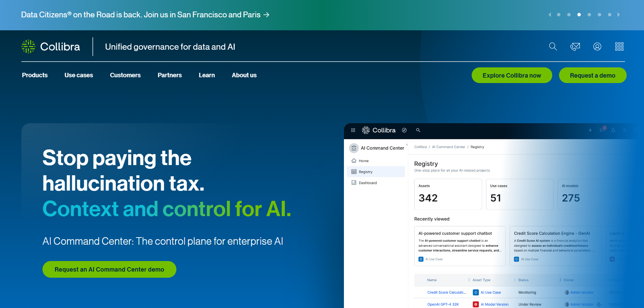Open OpenAI GPT-4 32K table row link

pyautogui.click(x=443, y=305)
